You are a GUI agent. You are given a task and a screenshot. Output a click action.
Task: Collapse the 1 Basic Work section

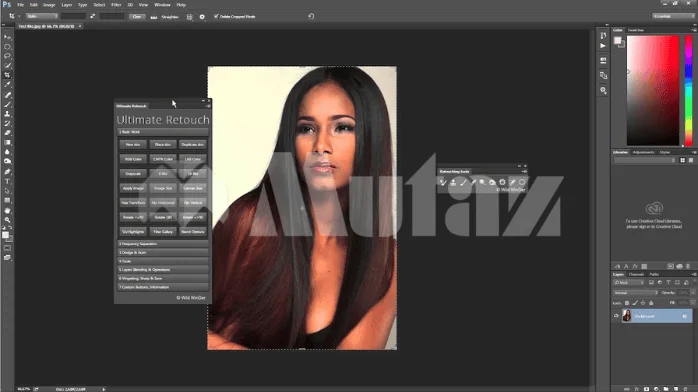pos(163,132)
